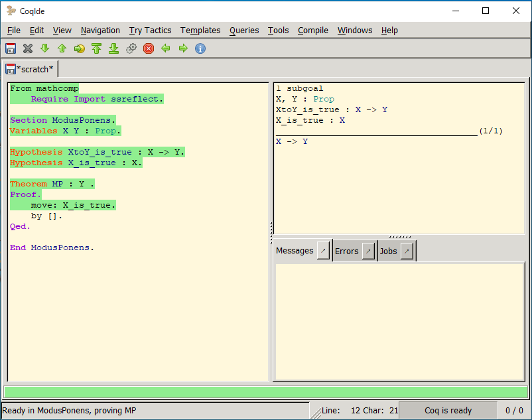The image size is (532, 420).
Task: Restart the Coq process (gears icon)
Action: click(131, 48)
